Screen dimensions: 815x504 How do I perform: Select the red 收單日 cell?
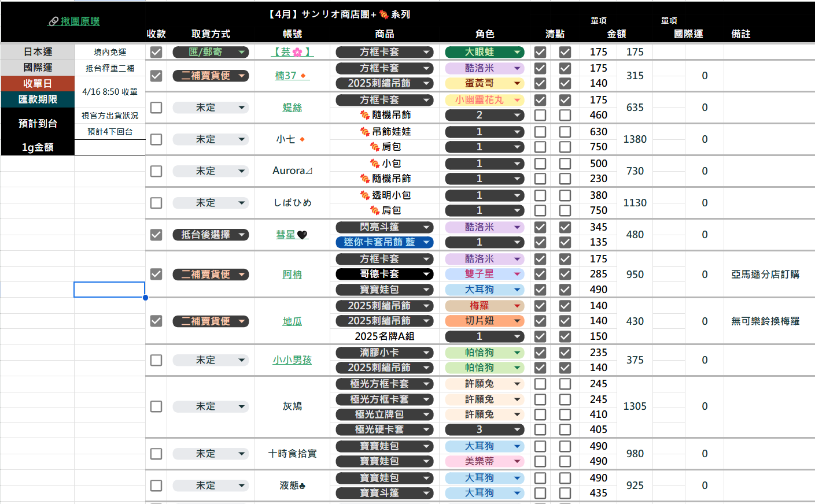[x=38, y=84]
